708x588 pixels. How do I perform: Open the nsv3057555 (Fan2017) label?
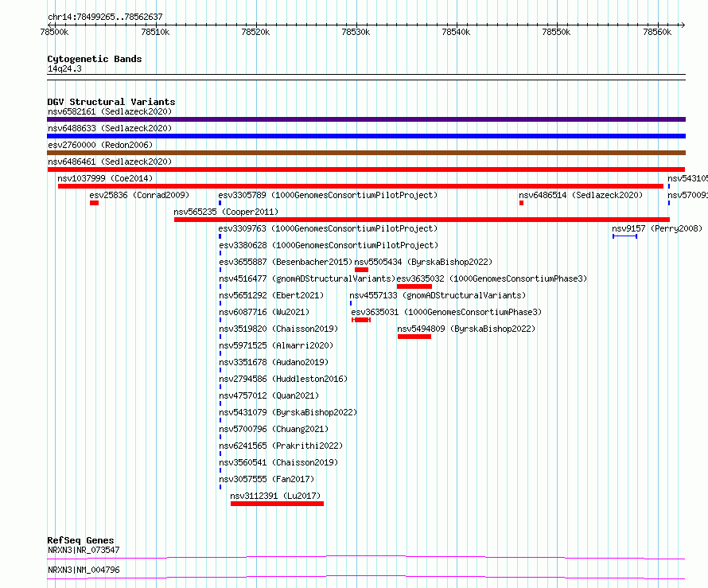tap(266, 479)
